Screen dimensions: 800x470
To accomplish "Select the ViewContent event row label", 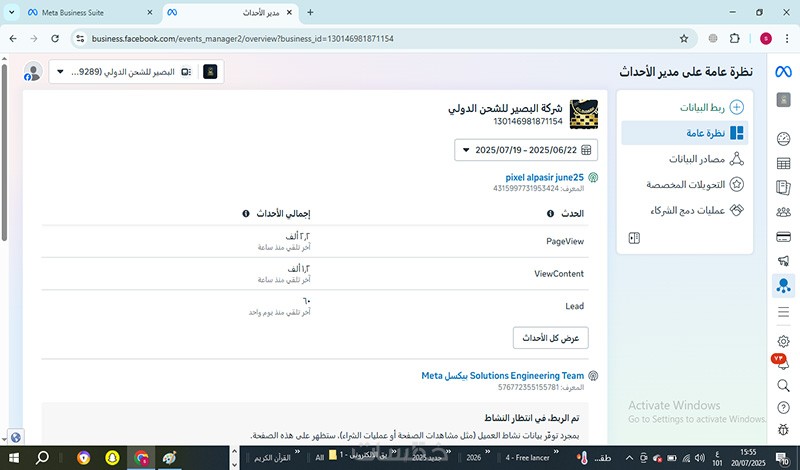I will (559, 274).
